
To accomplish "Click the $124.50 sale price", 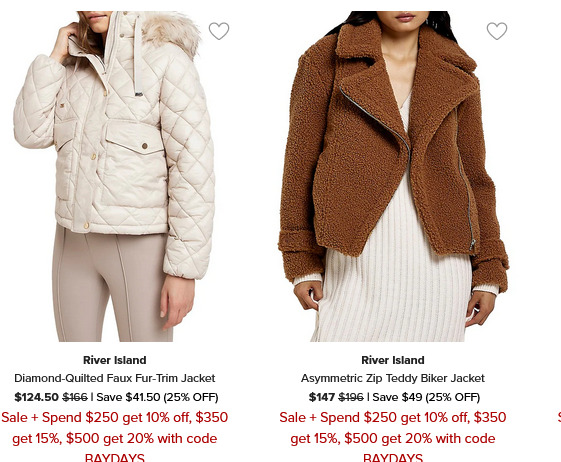I will click(36, 397).
